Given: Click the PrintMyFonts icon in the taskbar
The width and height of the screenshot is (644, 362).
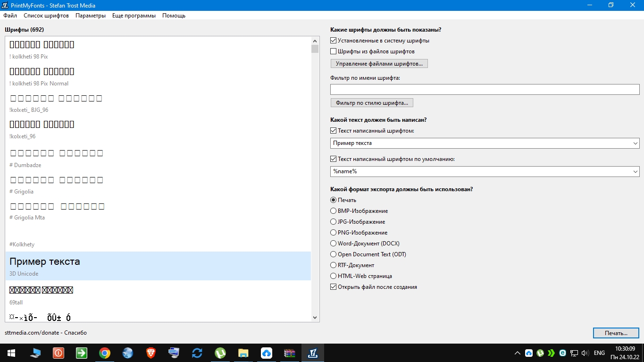Looking at the screenshot, I should [x=312, y=353].
